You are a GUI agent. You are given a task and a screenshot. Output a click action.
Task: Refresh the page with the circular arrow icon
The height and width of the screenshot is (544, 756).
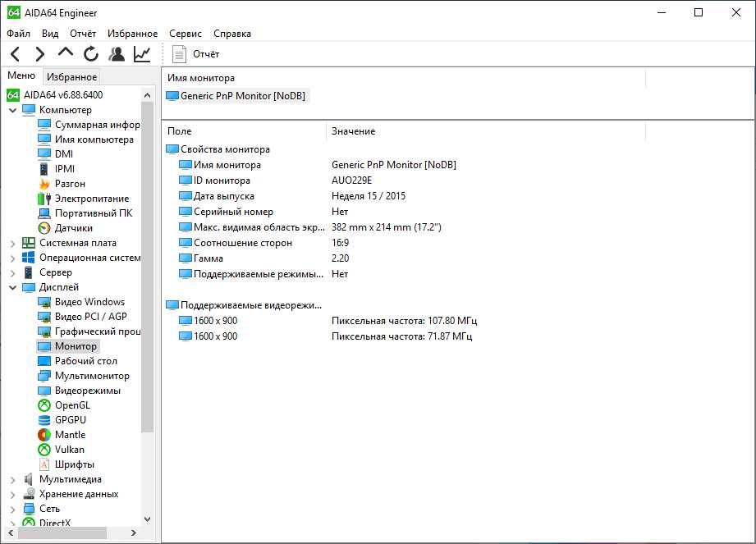90,54
